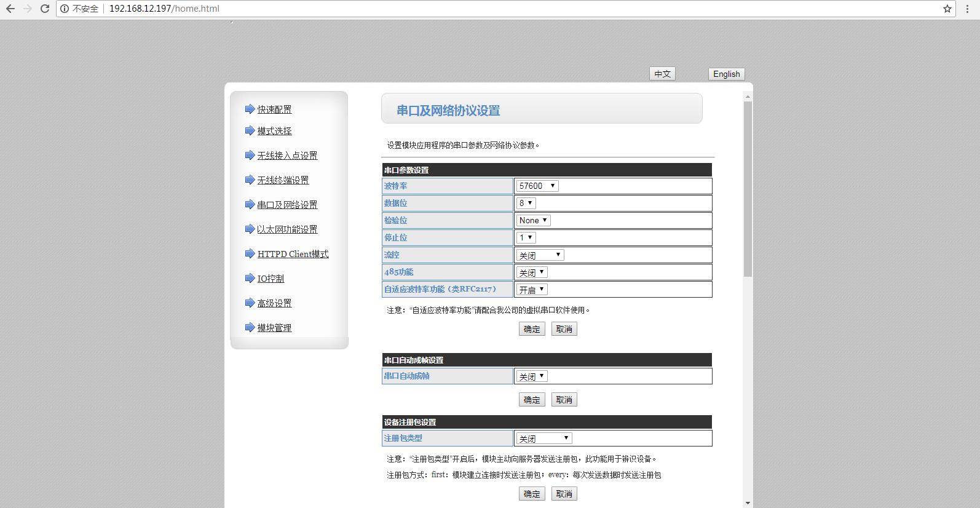The image size is (980, 508).
Task: Click the site info icon by 不安全
Action: (65, 9)
